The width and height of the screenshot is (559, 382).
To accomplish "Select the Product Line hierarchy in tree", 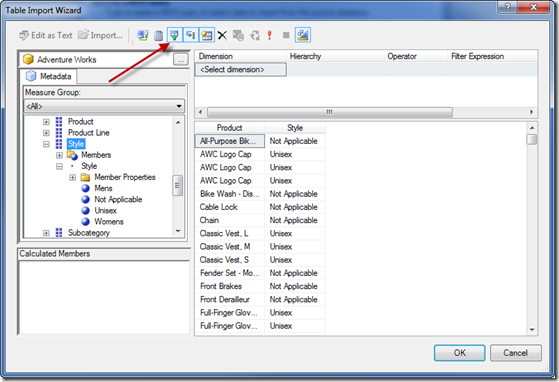I will pyautogui.click(x=89, y=133).
